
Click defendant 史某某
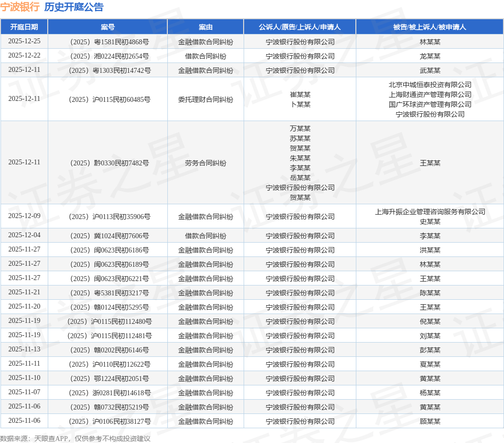(x=430, y=221)
